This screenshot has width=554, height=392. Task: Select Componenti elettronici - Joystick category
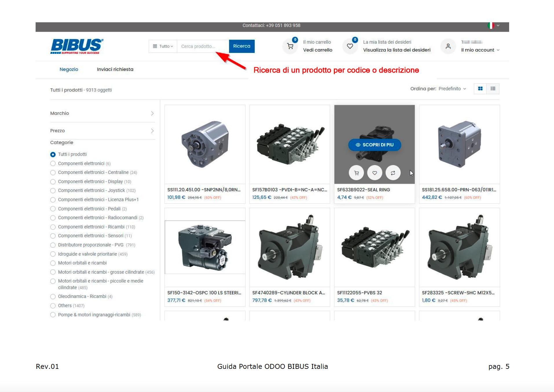53,190
